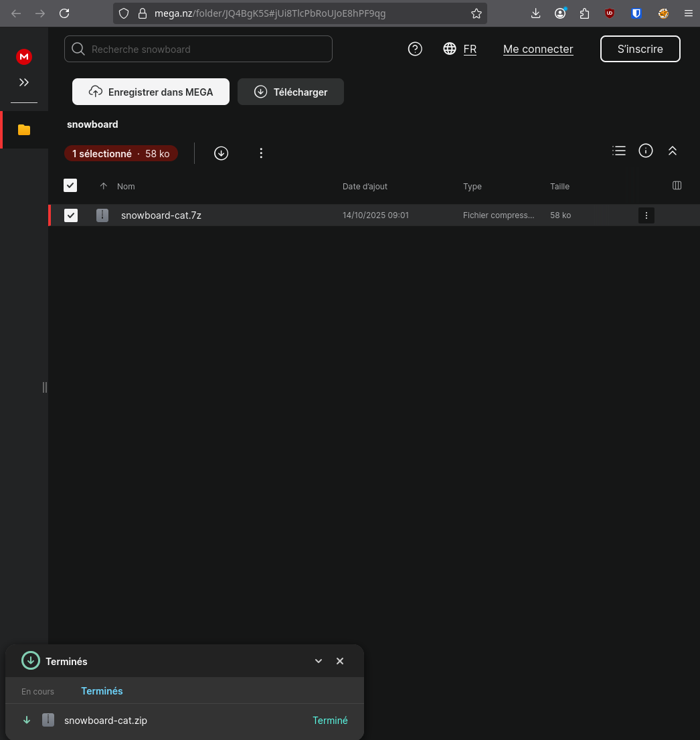
Task: Bookmark this page with star icon
Action: (x=476, y=13)
